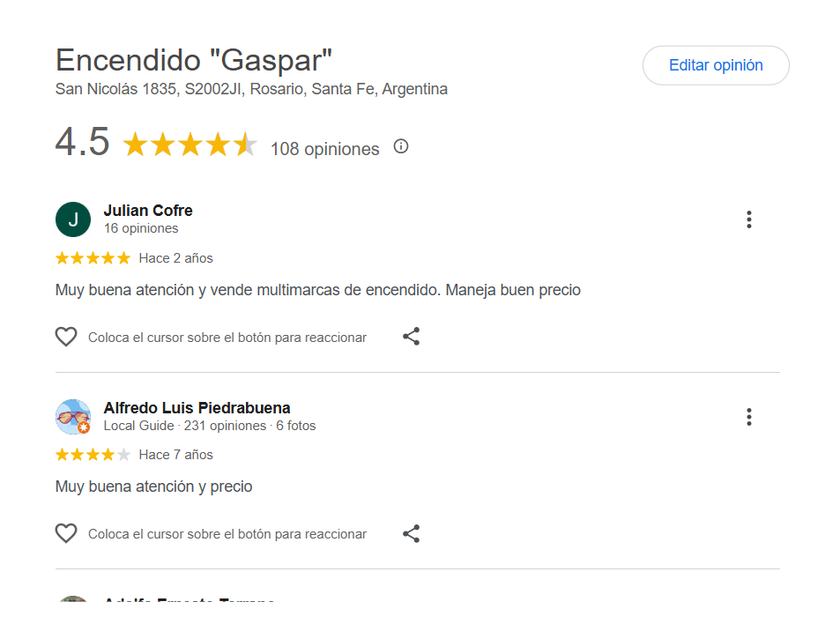The image size is (840, 639).
Task: Share Julian Cofre's review
Action: pos(411,337)
